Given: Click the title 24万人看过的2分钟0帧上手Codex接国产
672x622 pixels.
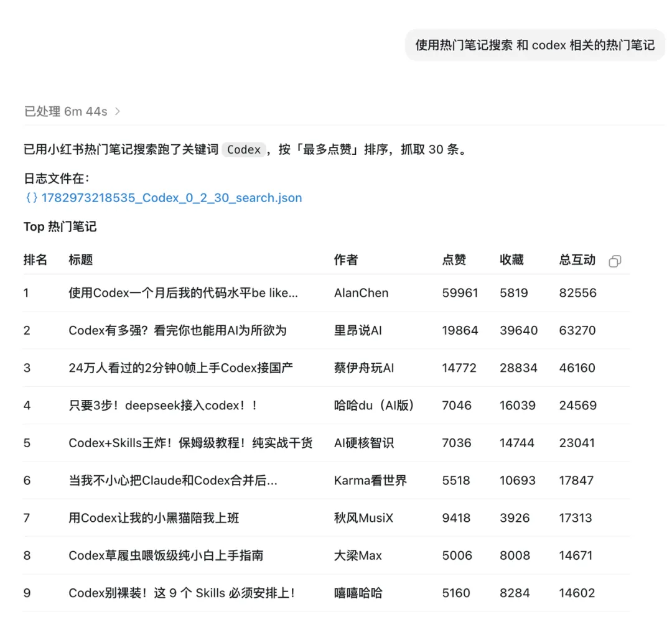Looking at the screenshot, I should (x=181, y=368).
